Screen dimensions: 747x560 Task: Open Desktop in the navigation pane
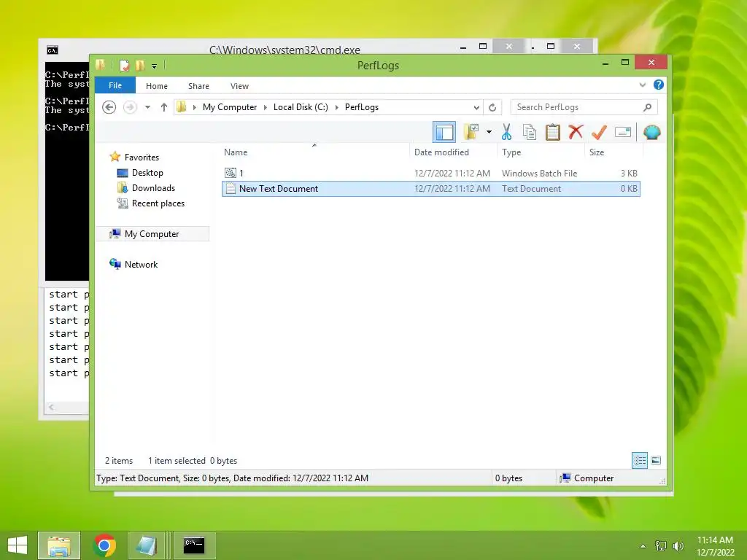140,173
